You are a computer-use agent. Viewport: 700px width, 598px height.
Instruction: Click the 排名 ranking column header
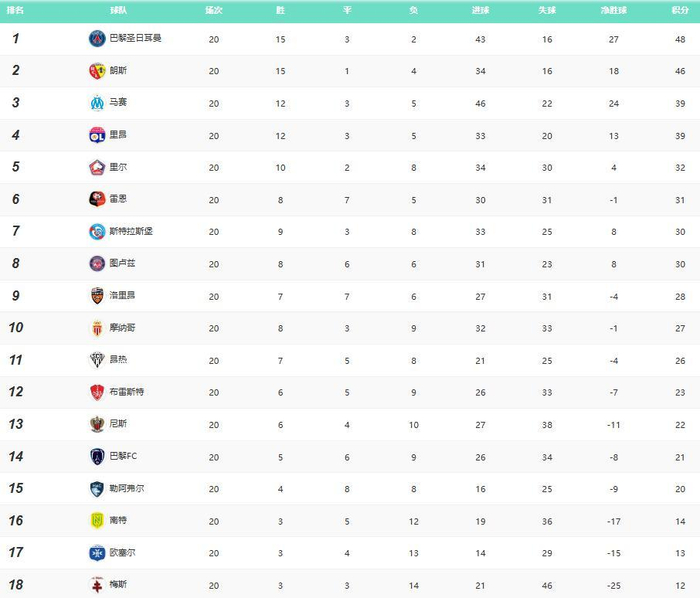click(x=16, y=9)
